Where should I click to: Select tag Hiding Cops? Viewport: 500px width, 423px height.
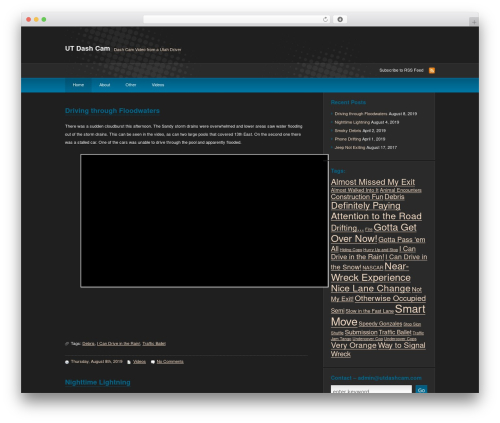coord(351,250)
